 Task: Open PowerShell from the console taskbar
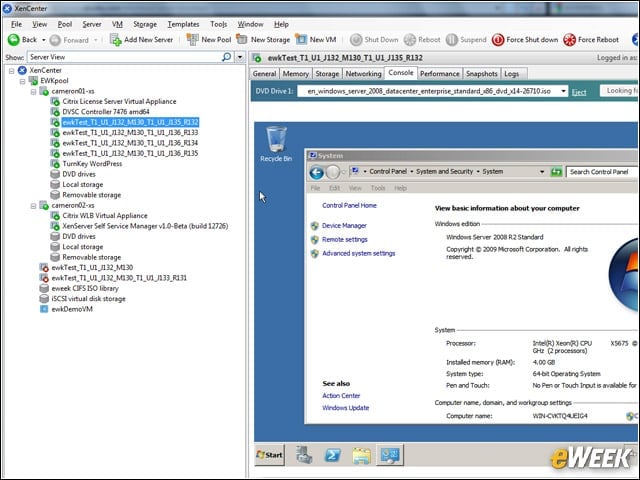333,455
